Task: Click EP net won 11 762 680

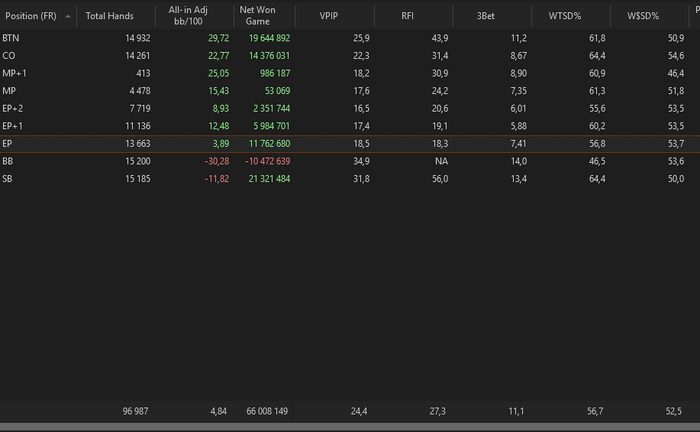Action: [269, 144]
